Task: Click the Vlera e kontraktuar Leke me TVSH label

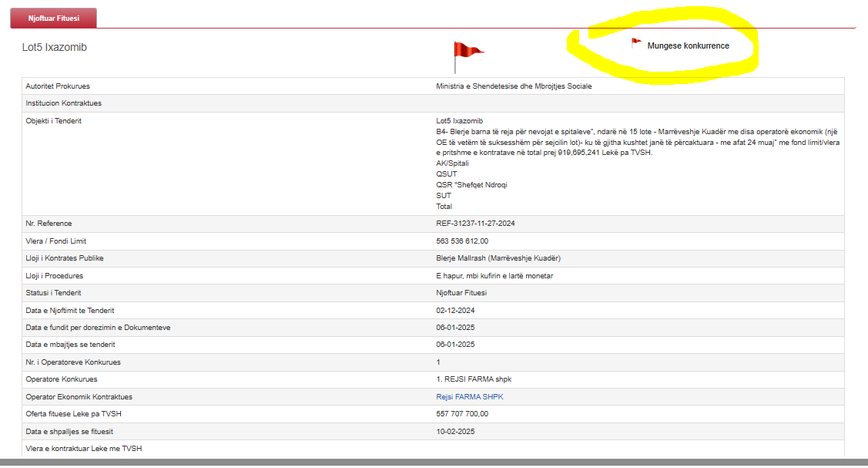Action: (x=84, y=449)
